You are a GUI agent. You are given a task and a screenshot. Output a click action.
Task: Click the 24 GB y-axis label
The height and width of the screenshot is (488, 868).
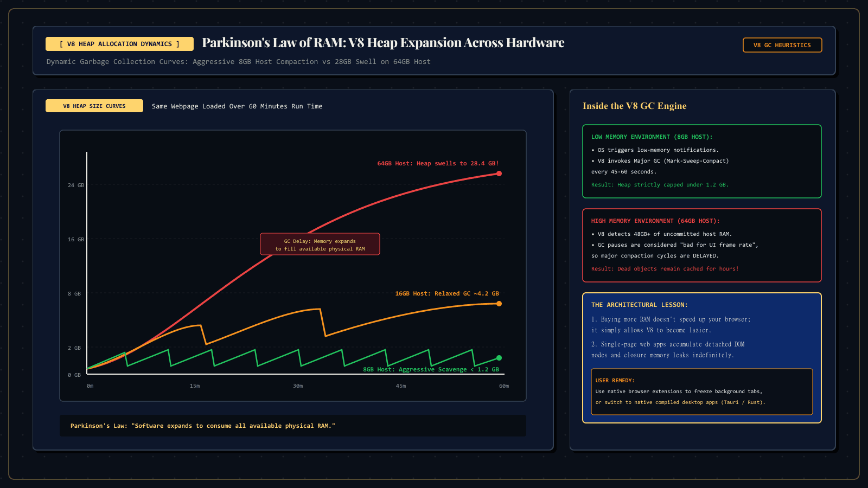tap(76, 185)
